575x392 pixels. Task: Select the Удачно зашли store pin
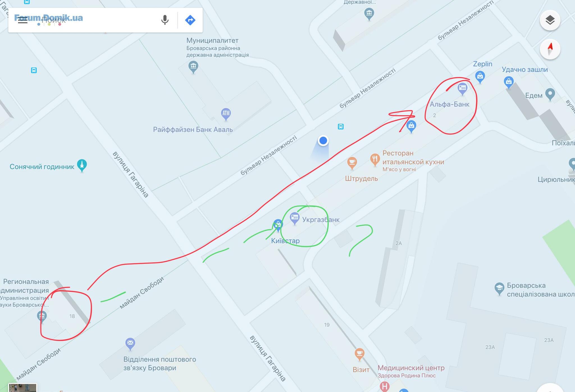[508, 82]
